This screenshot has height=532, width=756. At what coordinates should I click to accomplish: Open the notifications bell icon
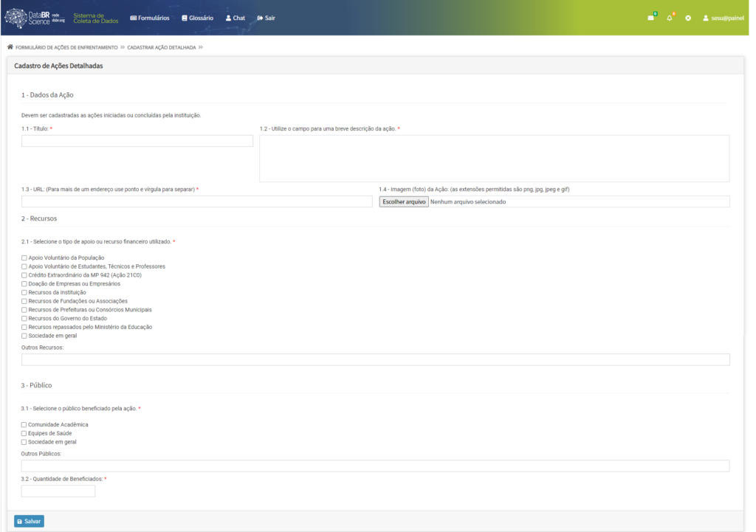tap(670, 18)
